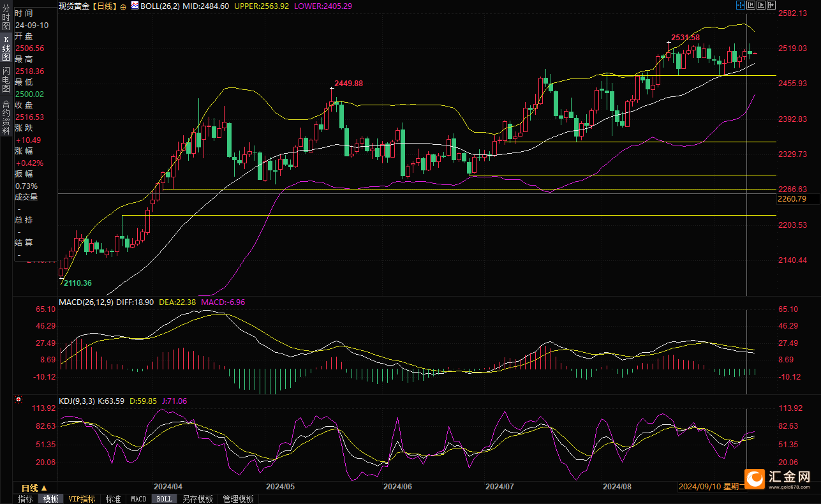Switch to the K线图 side tab
The image size is (821, 504).
tap(6, 48)
